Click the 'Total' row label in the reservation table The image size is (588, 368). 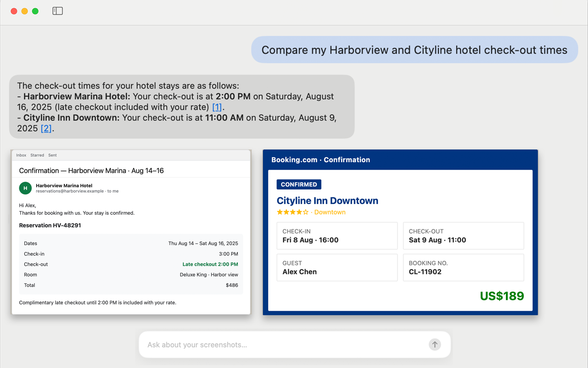coord(29,285)
